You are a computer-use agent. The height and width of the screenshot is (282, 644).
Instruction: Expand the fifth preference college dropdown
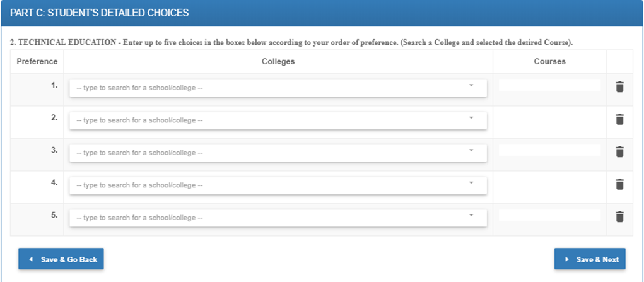click(278, 218)
